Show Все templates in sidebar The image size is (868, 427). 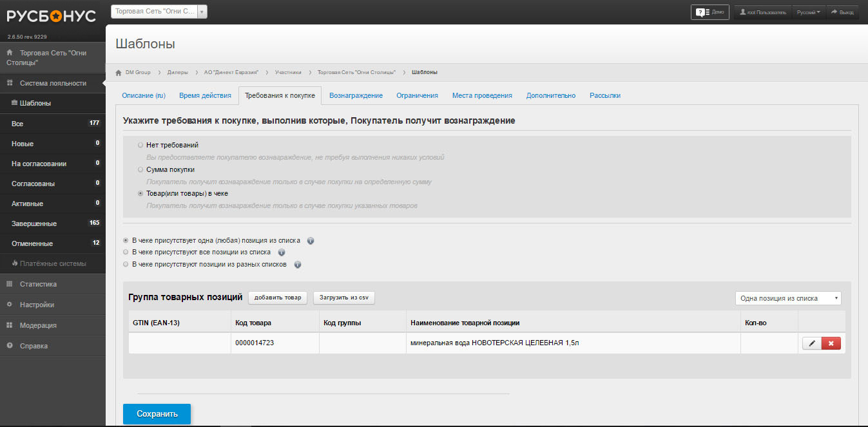[52, 123]
